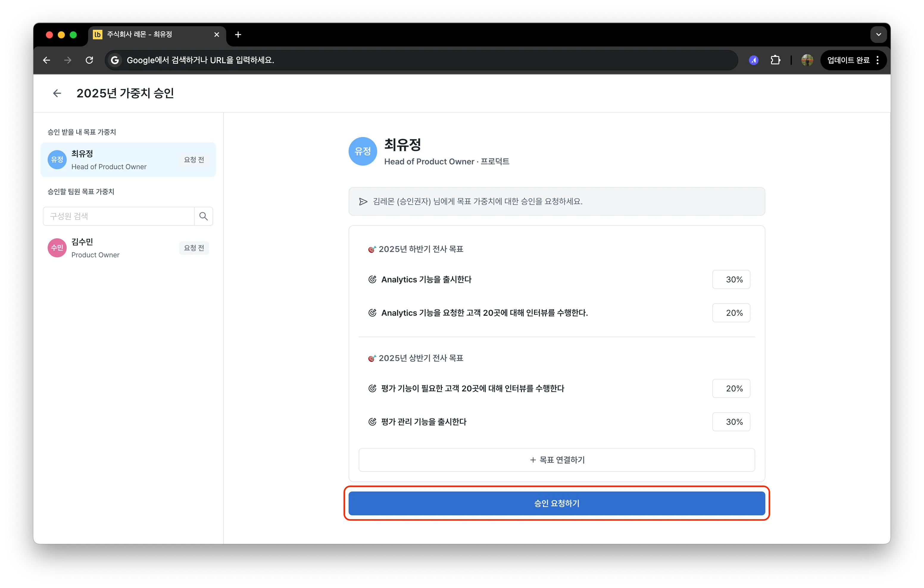Focus the URL address bar
This screenshot has width=924, height=588.
[x=421, y=60]
